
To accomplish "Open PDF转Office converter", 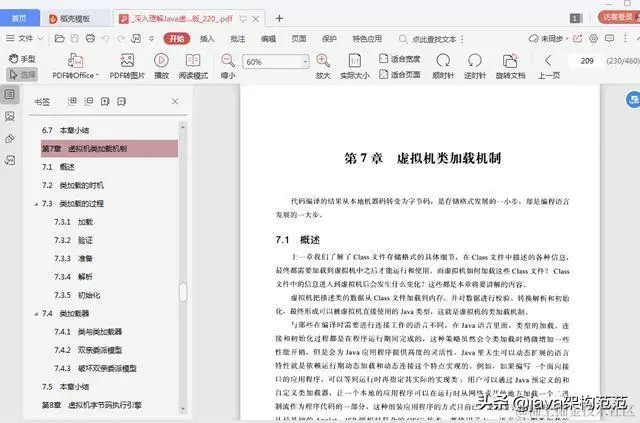I will coord(75,66).
